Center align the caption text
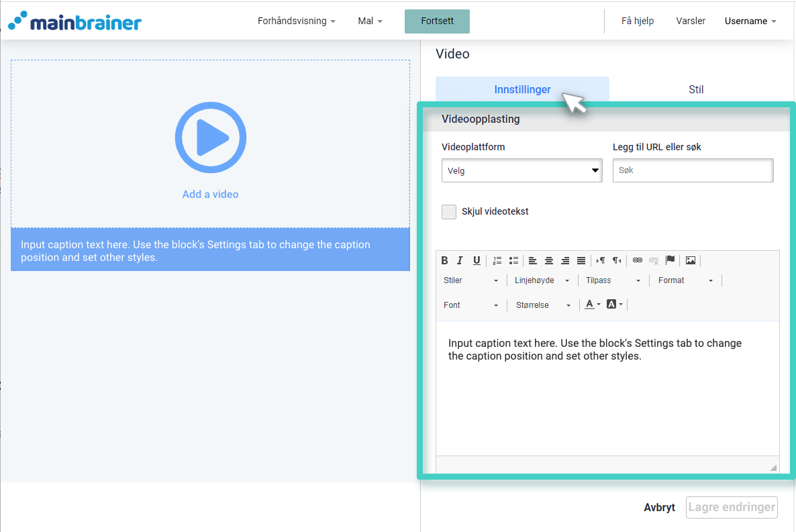Image resolution: width=796 pixels, height=532 pixels. (549, 260)
